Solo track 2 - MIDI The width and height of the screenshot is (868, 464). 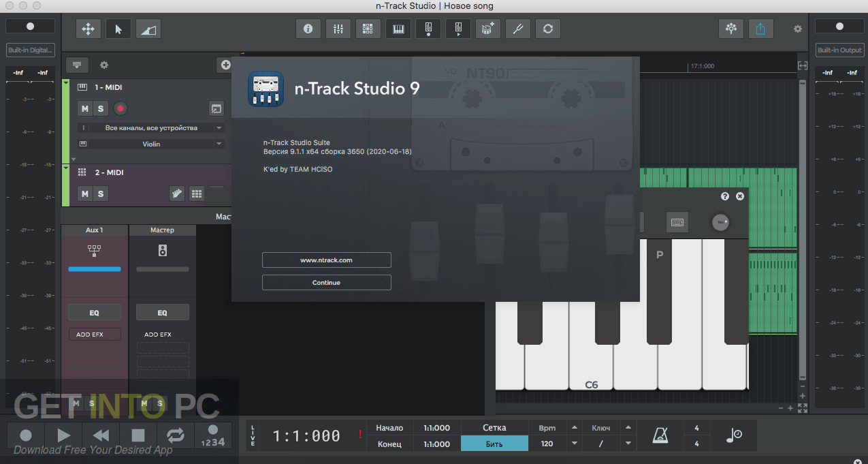(101, 194)
